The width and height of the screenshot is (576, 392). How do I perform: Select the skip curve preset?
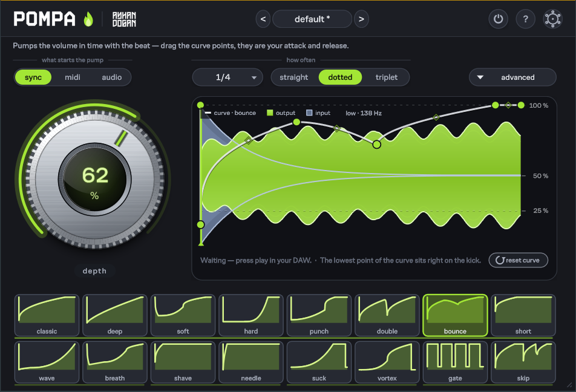(523, 362)
